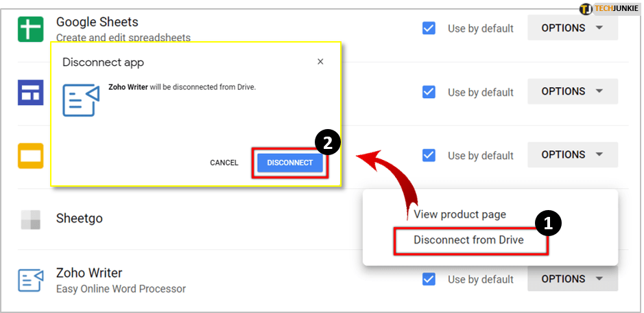Expand Options dropdown in the blue icon row
The height and width of the screenshot is (313, 644).
572,91
